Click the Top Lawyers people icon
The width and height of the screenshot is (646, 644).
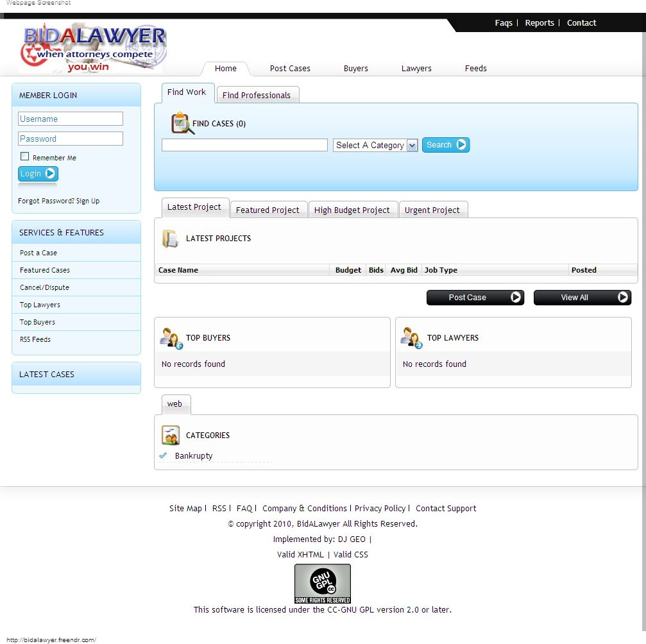(x=411, y=338)
